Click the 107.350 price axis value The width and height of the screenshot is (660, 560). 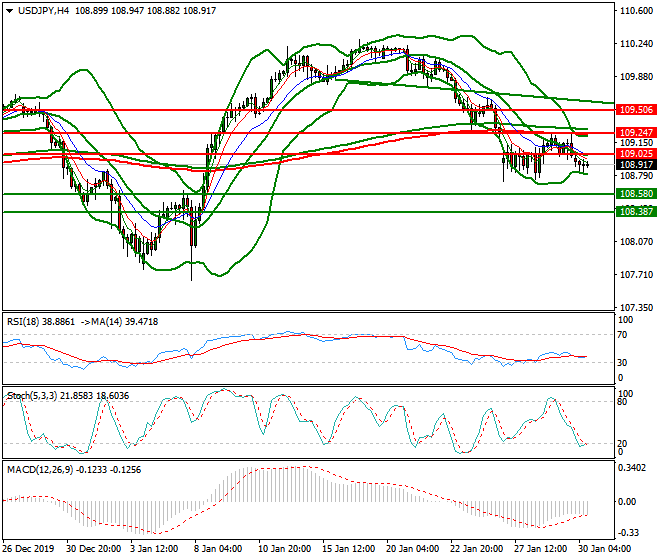coord(636,308)
